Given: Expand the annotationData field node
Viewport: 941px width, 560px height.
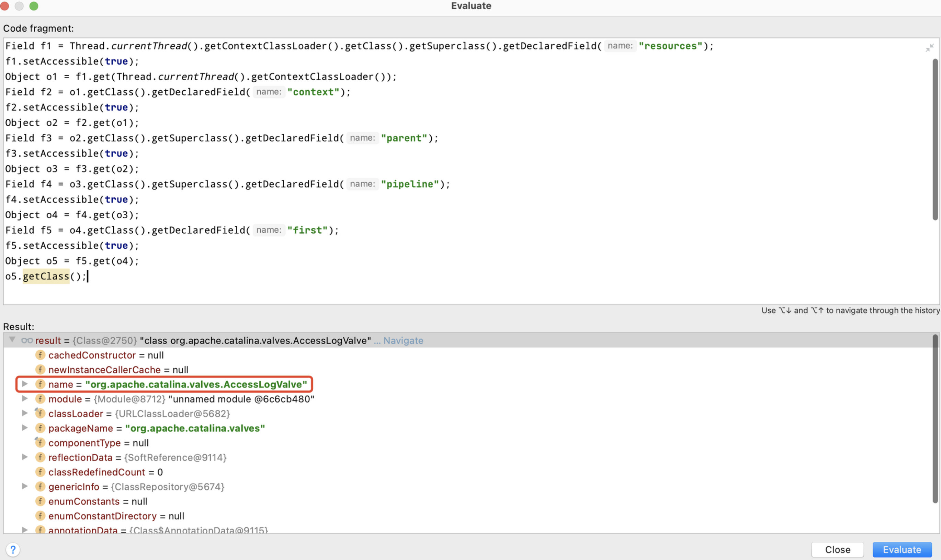Looking at the screenshot, I should click(x=24, y=529).
